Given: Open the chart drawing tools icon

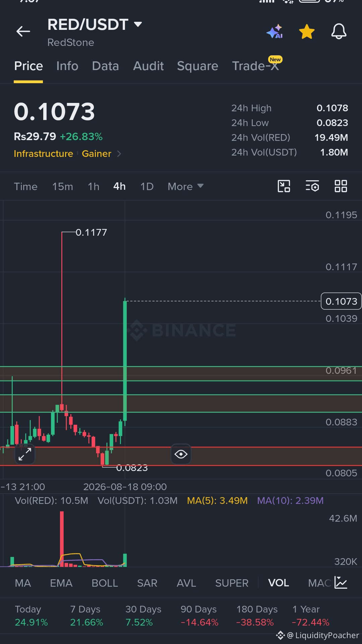Looking at the screenshot, I should click(x=284, y=186).
